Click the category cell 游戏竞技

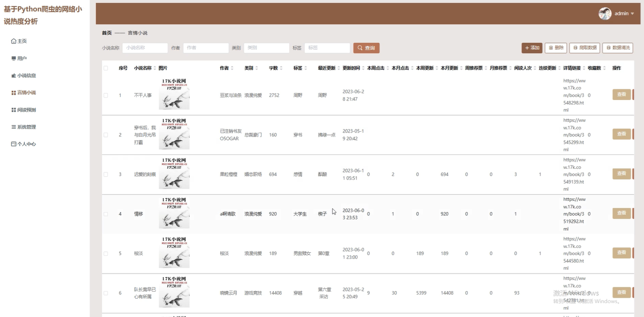pyautogui.click(x=253, y=293)
